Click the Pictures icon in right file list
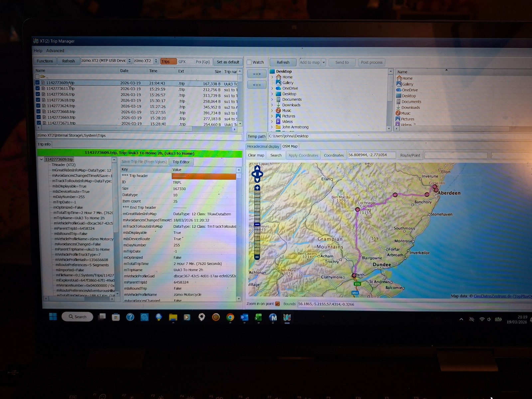 (x=398, y=119)
